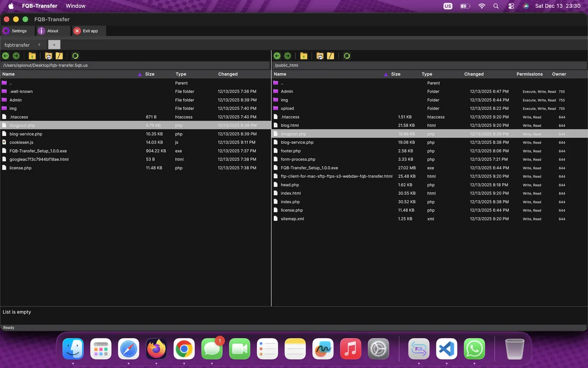Open the Window menu
The height and width of the screenshot is (368, 588).
click(x=75, y=6)
